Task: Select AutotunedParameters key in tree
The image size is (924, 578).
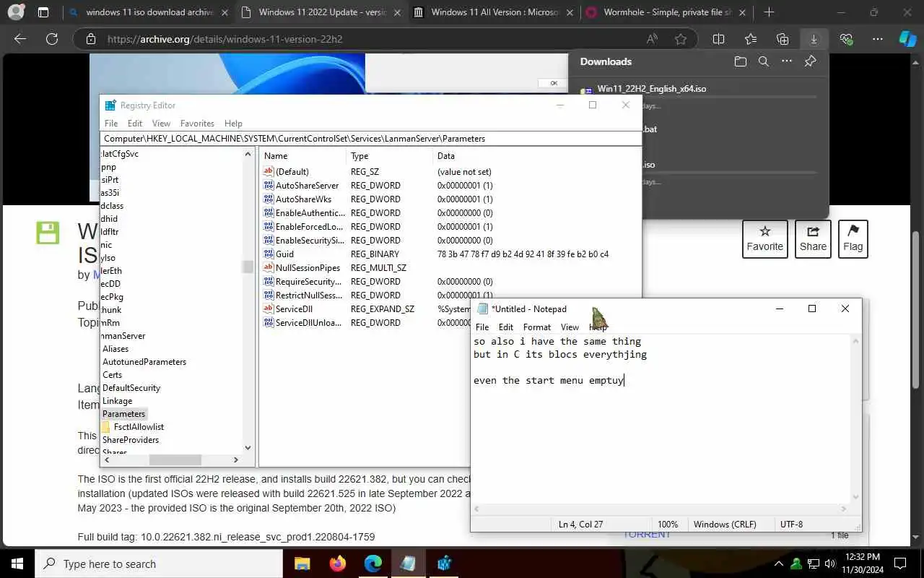Action: coord(144,362)
